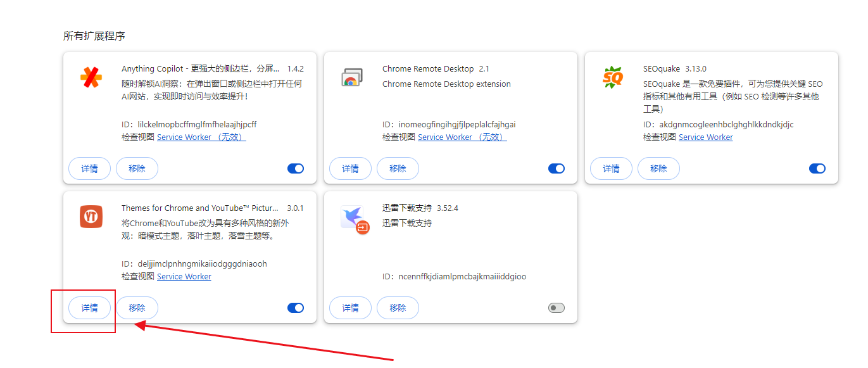Image resolution: width=868 pixels, height=368 pixels.
Task: Click 迅雷下载支持 version 3.52.4
Action: tap(448, 208)
